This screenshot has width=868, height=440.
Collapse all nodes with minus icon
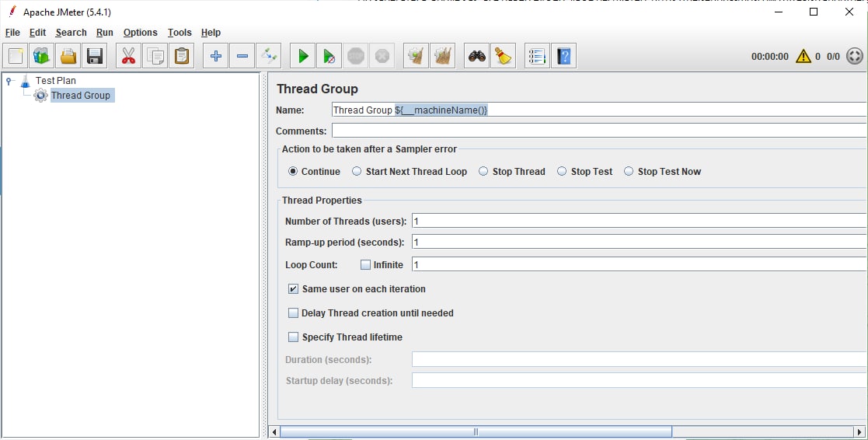tap(242, 56)
